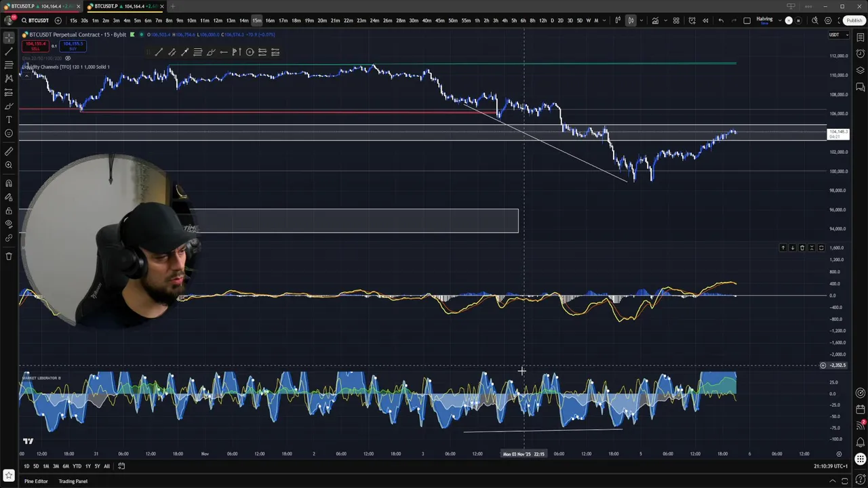Open the Trading Panel tab
The width and height of the screenshot is (868, 488).
click(73, 481)
